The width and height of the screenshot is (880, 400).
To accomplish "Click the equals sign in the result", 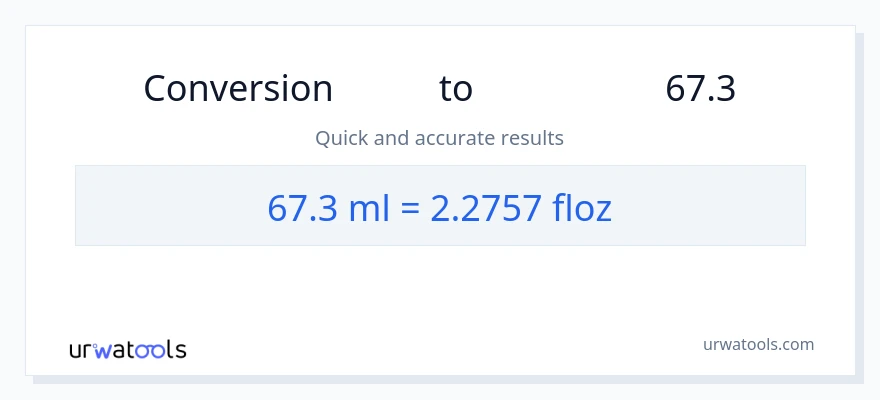I will tap(410, 207).
